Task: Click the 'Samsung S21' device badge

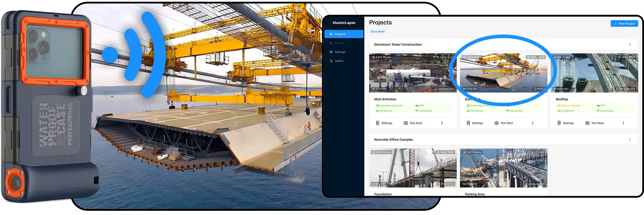Action: click(x=444, y=89)
